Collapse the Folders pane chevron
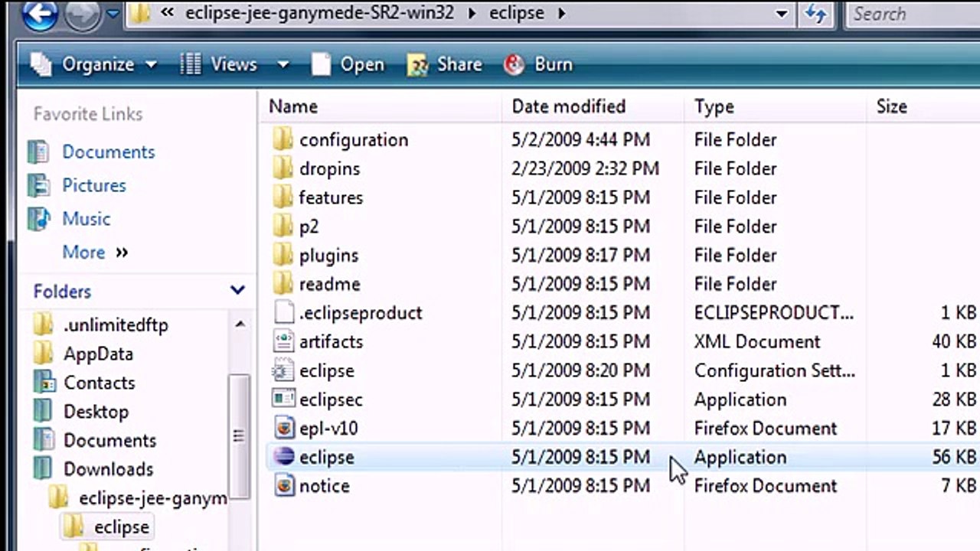 (x=237, y=290)
